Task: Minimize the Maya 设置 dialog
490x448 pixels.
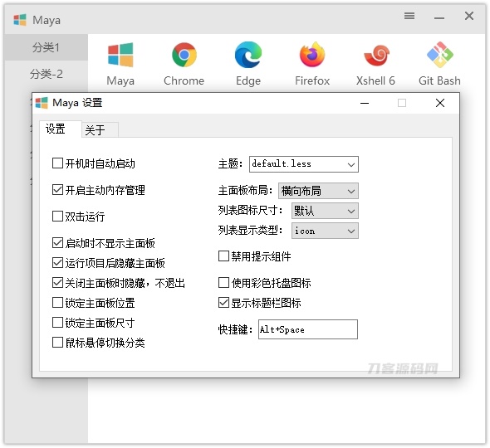Action: pyautogui.click(x=365, y=103)
